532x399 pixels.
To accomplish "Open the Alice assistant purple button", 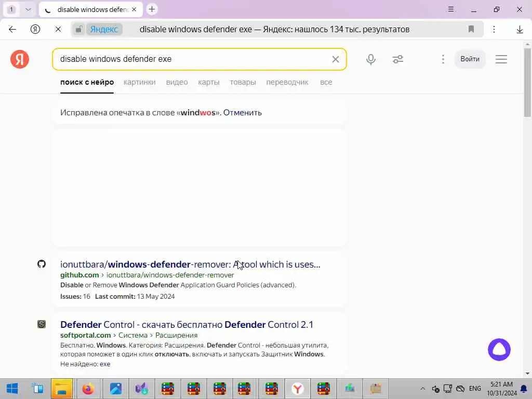I will [499, 350].
